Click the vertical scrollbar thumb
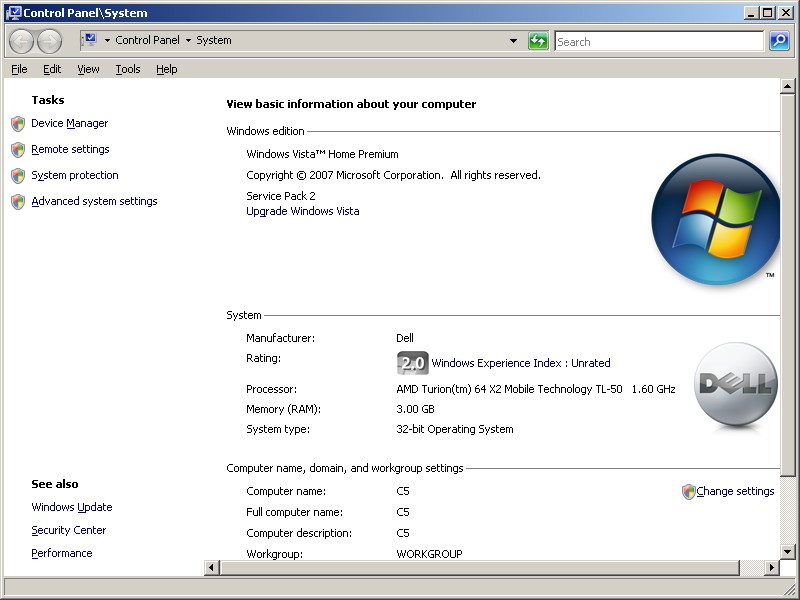Image resolution: width=800 pixels, height=600 pixels. point(787,286)
